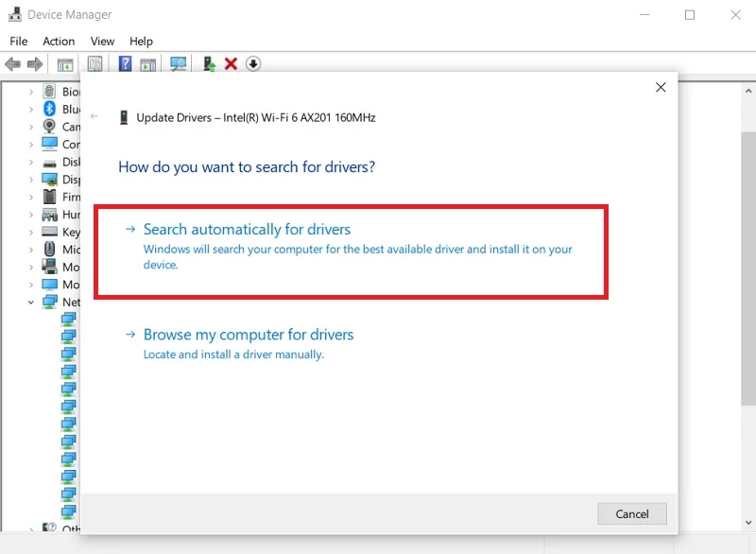Click the Forward arrow in Device Manager toolbar

pyautogui.click(x=35, y=63)
